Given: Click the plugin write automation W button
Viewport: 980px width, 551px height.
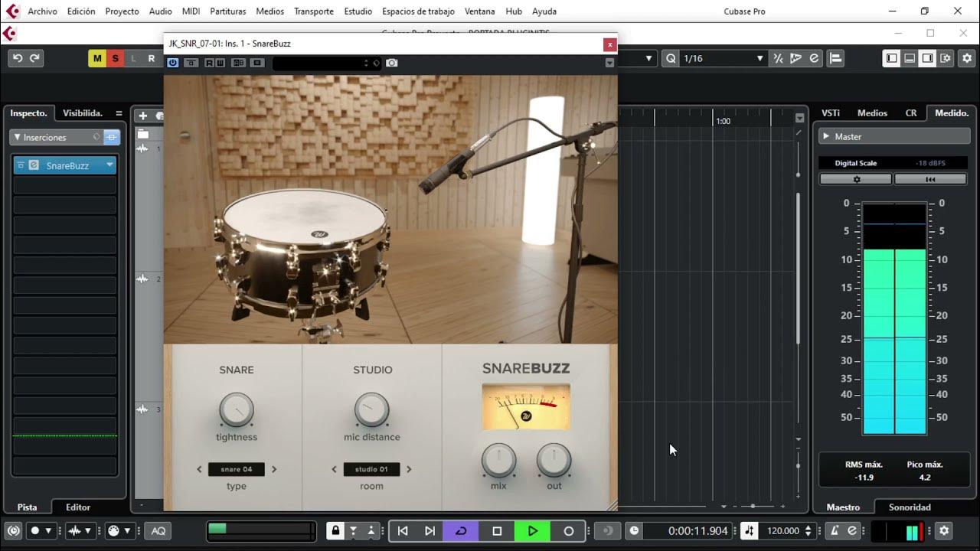Looking at the screenshot, I should [220, 63].
